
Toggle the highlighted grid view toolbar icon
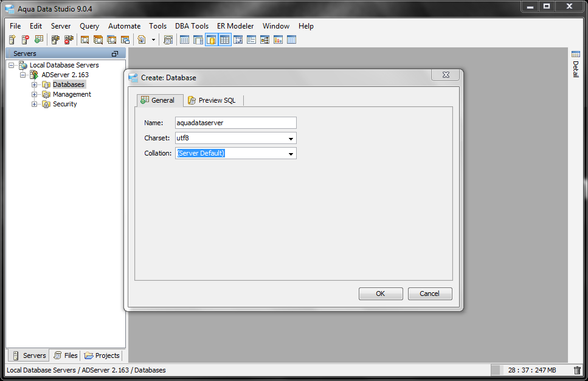(x=224, y=39)
